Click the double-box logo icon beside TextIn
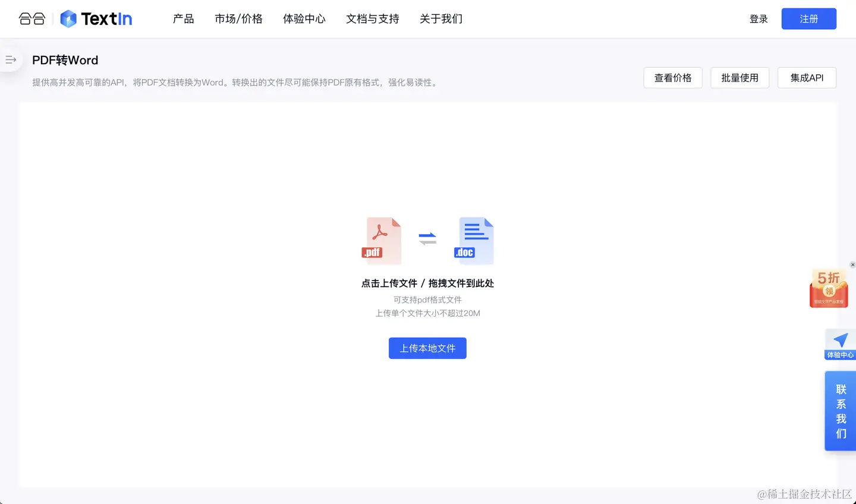Image resolution: width=856 pixels, height=504 pixels. [32, 19]
